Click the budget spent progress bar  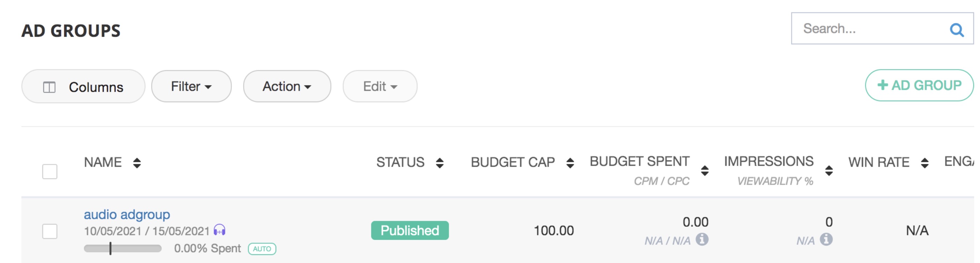pyautogui.click(x=123, y=249)
